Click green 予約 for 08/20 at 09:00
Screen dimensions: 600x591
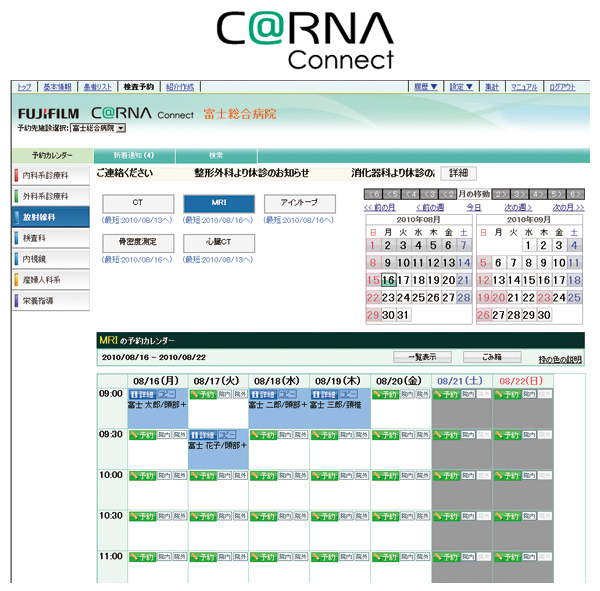[385, 394]
